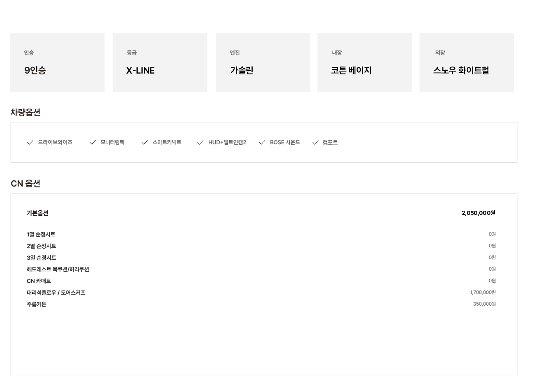Select the 코튼 베이지 interior card
This screenshot has height=392, width=534.
point(365,62)
